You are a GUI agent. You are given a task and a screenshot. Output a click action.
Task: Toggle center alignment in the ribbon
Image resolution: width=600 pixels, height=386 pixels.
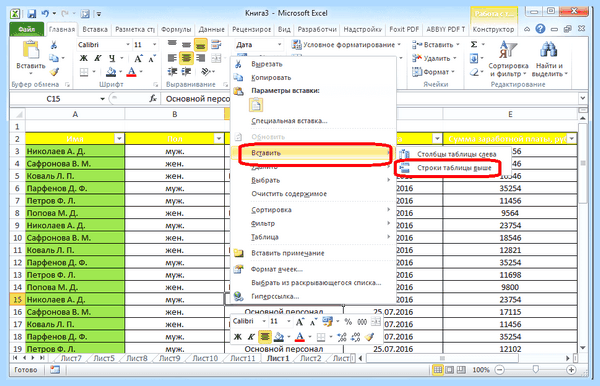pyautogui.click(x=186, y=58)
